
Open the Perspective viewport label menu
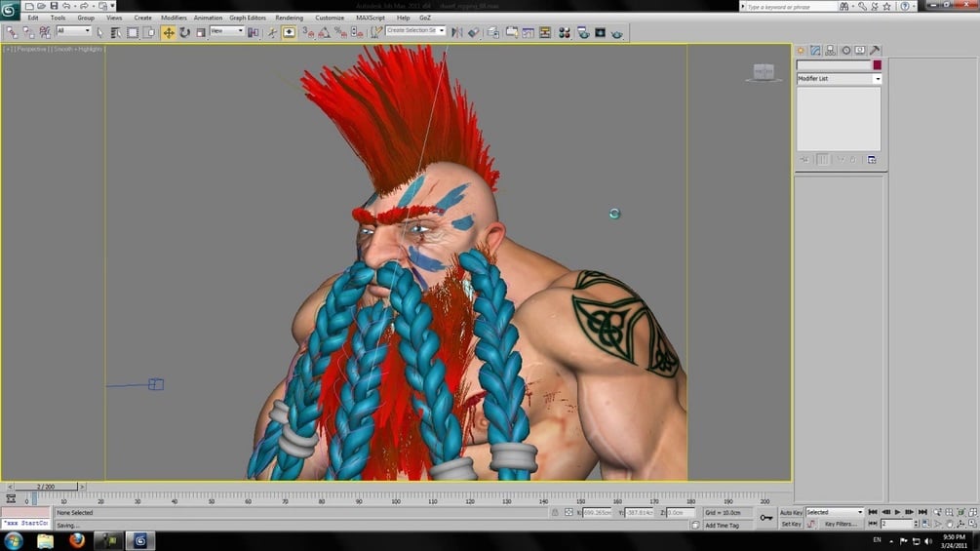click(31, 49)
